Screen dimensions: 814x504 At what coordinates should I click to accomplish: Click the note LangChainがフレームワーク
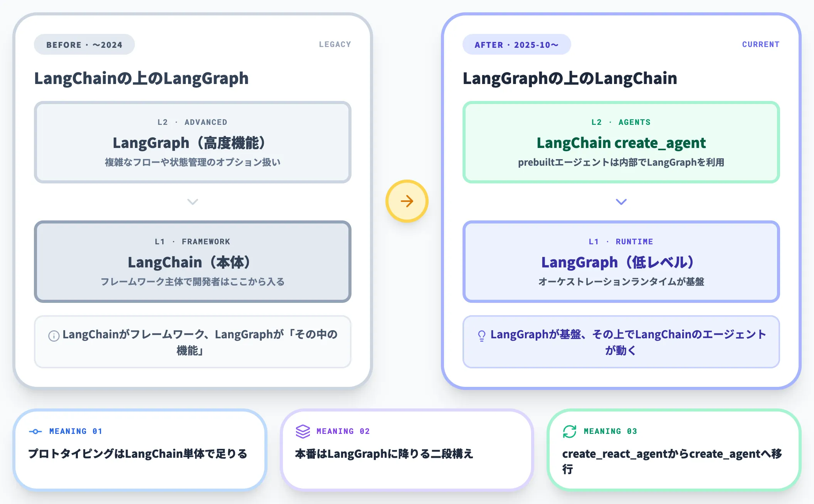pyautogui.click(x=193, y=342)
